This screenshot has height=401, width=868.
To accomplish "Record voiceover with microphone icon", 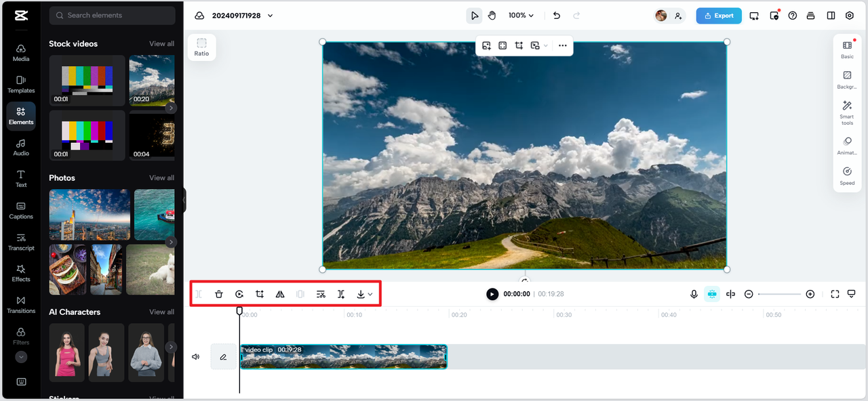I will (694, 294).
